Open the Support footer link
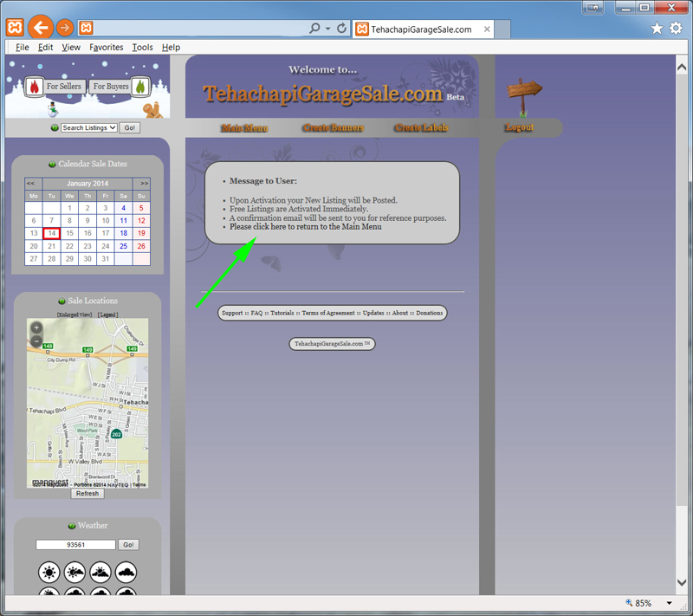The height and width of the screenshot is (616, 693). pyautogui.click(x=232, y=313)
